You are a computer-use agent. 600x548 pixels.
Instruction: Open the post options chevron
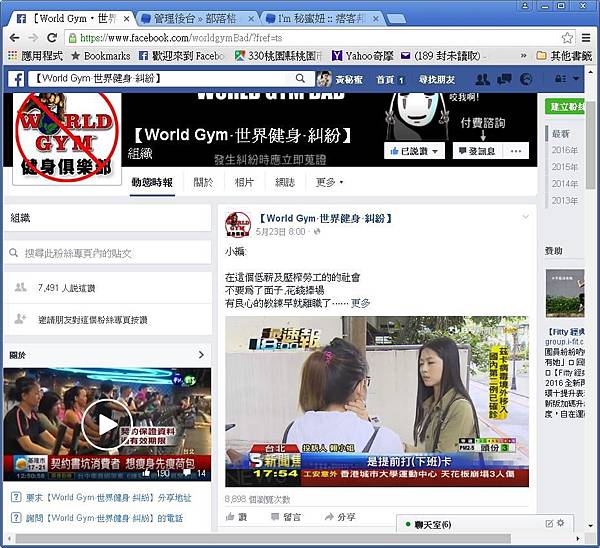click(526, 217)
